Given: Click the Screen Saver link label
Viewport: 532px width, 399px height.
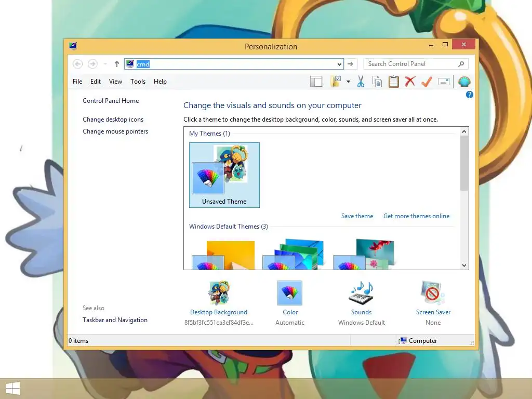Looking at the screenshot, I should [433, 312].
